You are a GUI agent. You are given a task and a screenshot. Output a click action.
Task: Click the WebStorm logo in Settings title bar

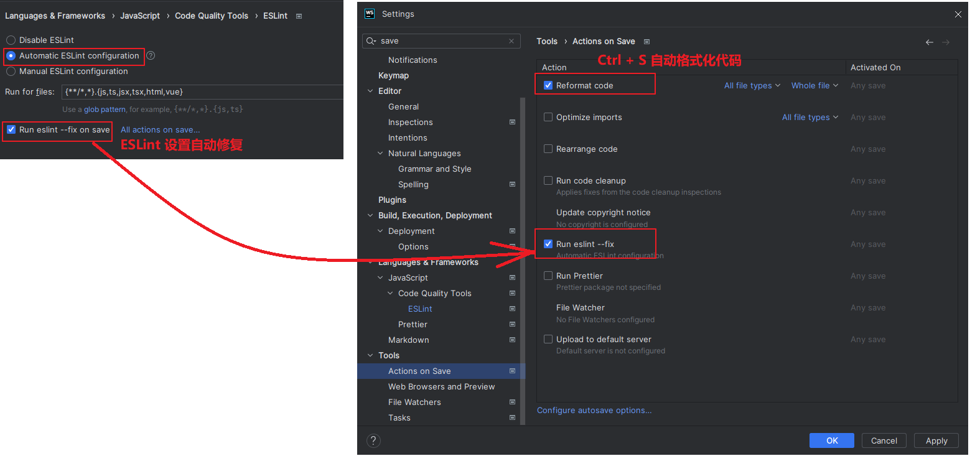point(370,14)
